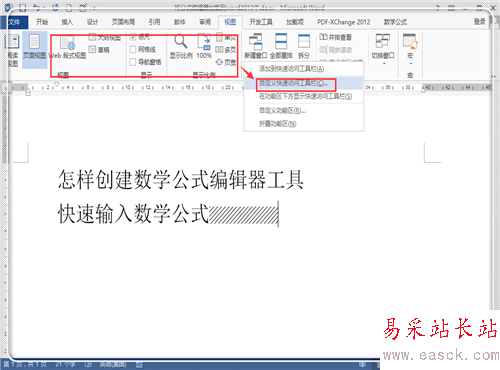Open ribbon display options button

451,7
